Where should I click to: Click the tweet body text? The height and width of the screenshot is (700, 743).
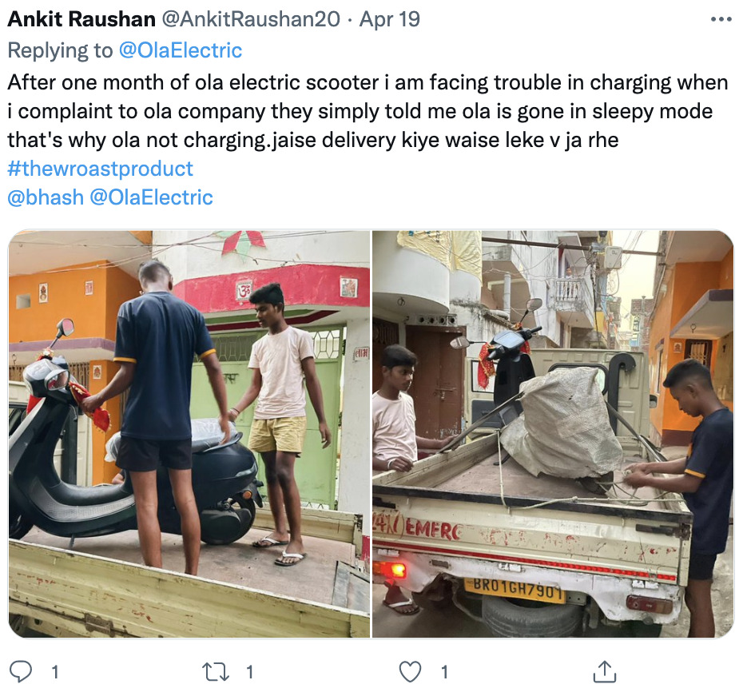coord(368,111)
